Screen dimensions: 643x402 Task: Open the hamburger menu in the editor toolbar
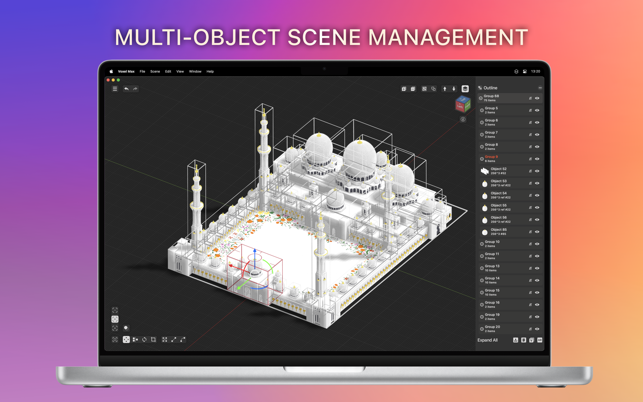[x=115, y=89]
